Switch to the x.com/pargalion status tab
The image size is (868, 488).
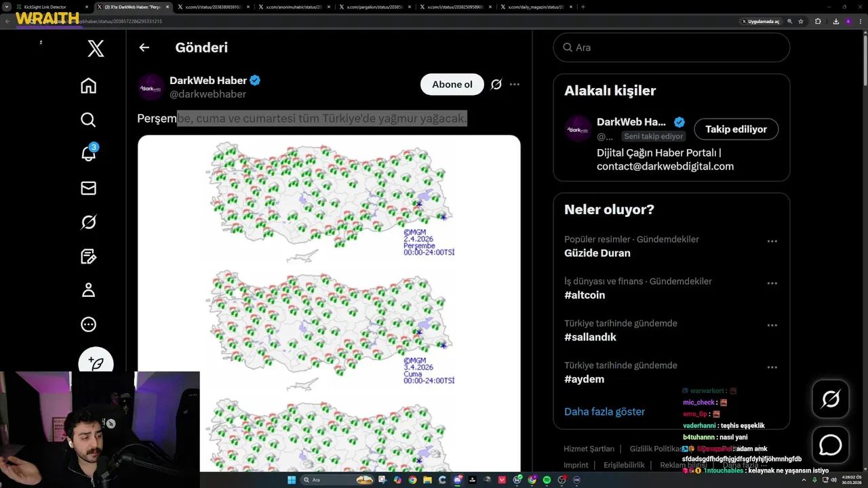[x=374, y=7]
